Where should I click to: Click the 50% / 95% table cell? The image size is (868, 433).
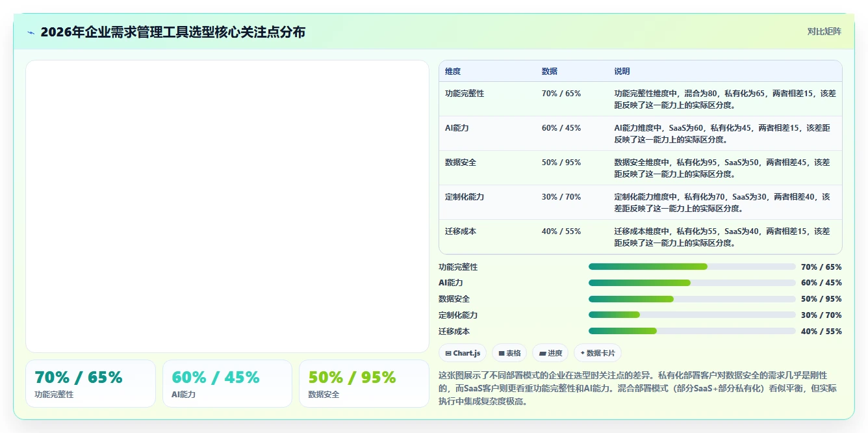coord(561,163)
